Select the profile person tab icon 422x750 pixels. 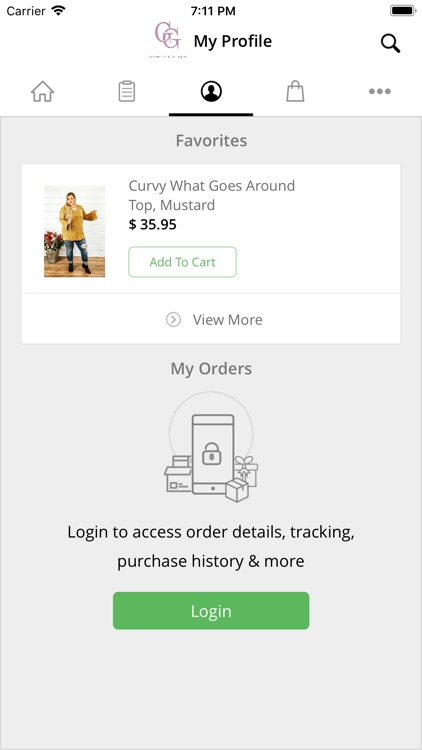click(211, 91)
